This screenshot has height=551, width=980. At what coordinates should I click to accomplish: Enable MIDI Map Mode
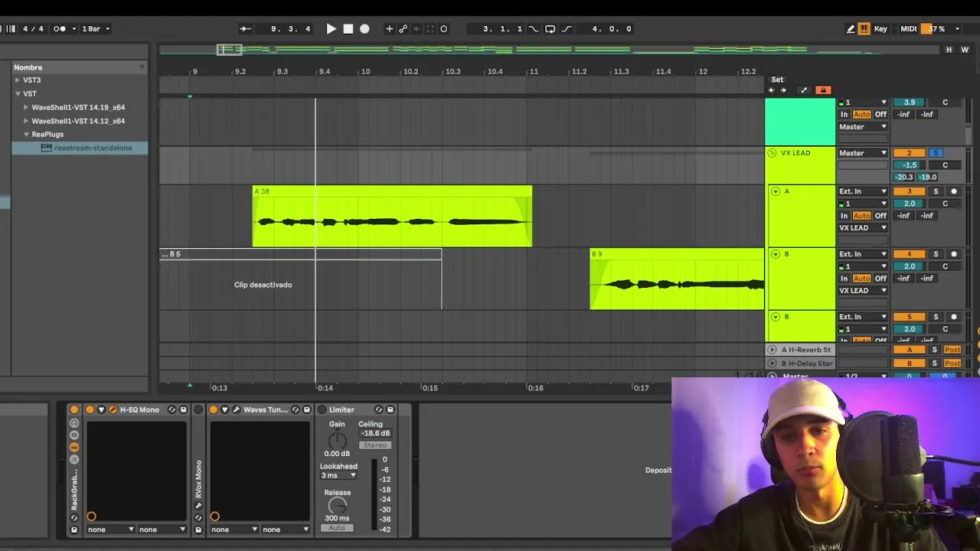(x=908, y=29)
